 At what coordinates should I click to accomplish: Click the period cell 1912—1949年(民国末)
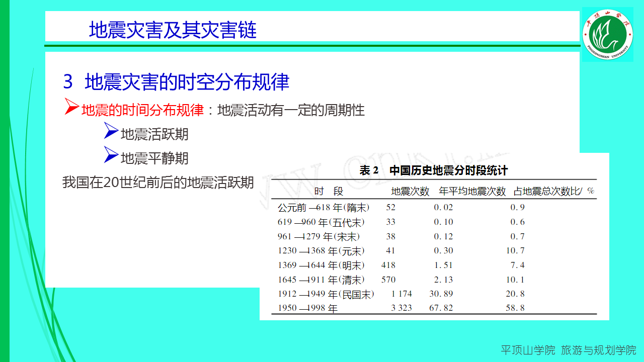tap(326, 294)
